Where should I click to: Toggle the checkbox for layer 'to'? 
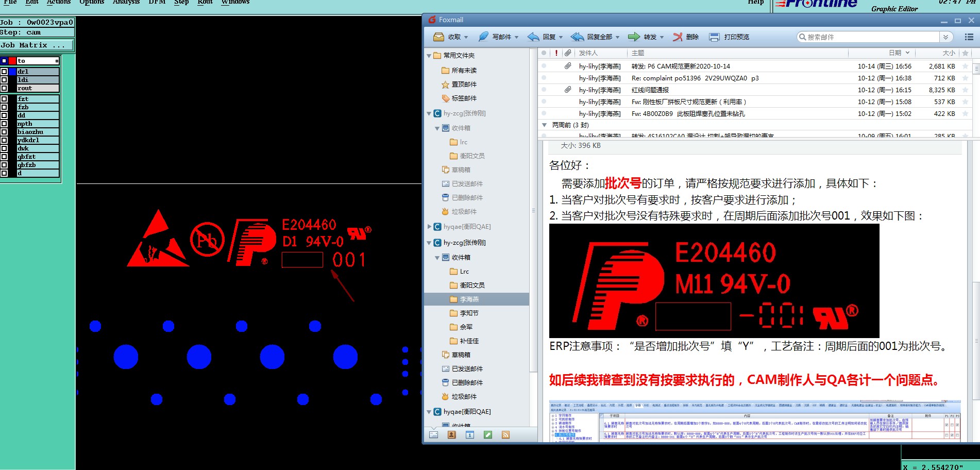click(4, 61)
